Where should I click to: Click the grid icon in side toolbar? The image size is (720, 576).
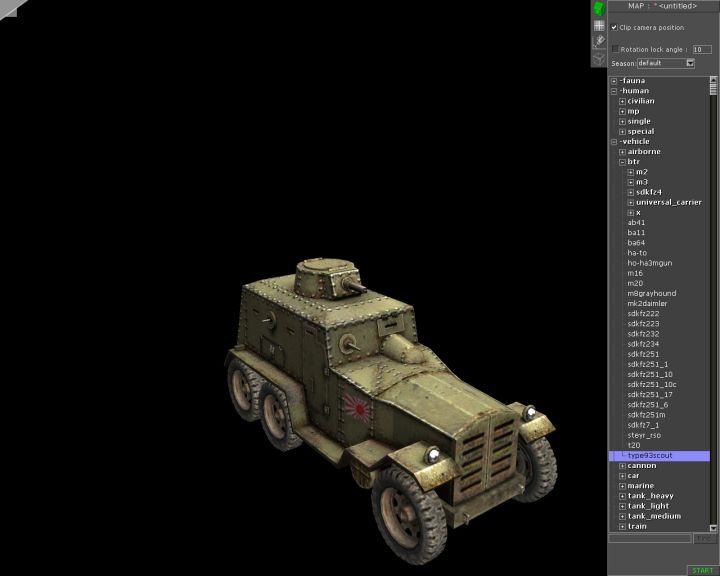[598, 25]
